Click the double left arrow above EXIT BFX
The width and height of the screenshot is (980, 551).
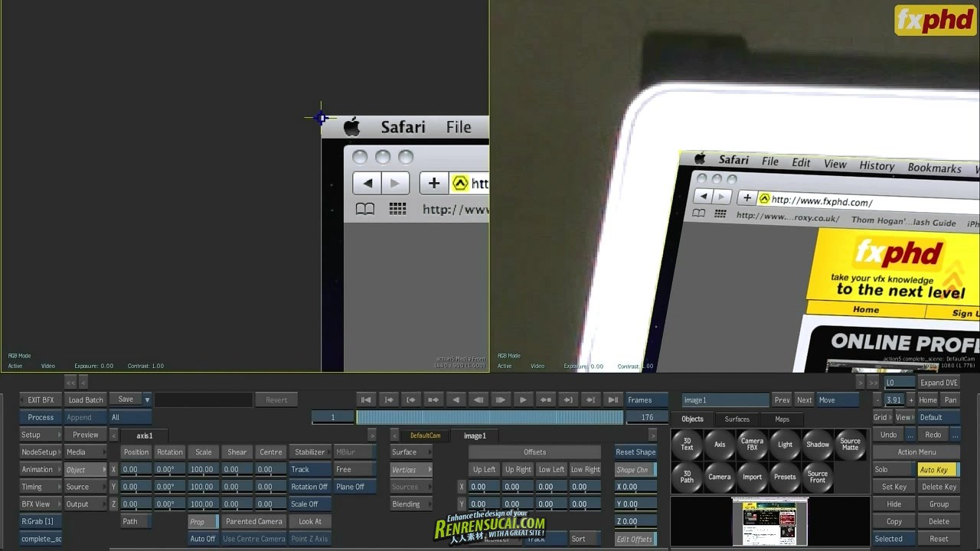click(x=70, y=383)
